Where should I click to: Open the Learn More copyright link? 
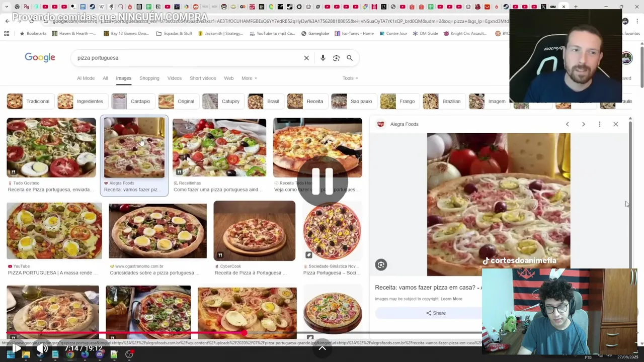(451, 299)
